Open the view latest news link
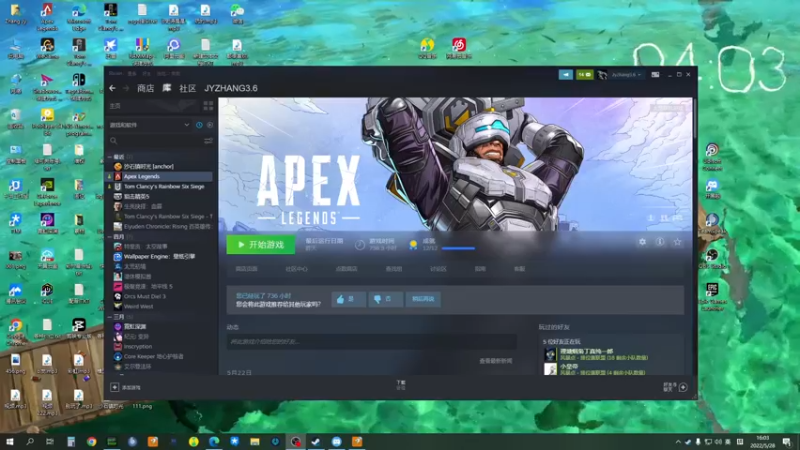The height and width of the screenshot is (450, 800). [495, 361]
